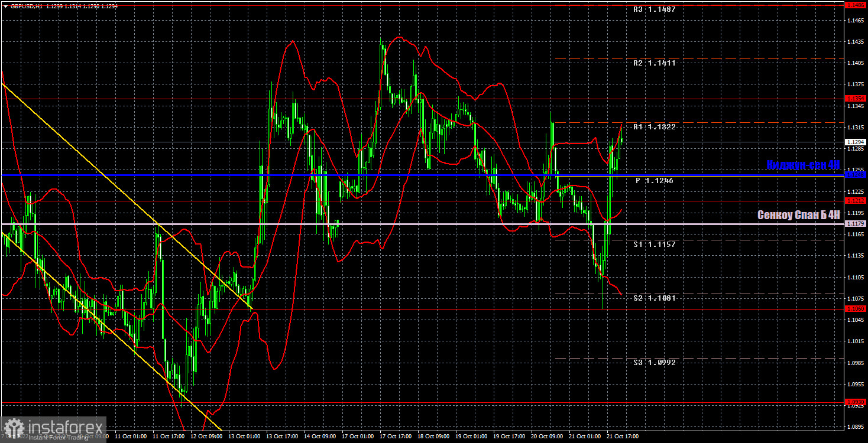Click the 1.1135 price axis value
Screen dimensions: 868x443
point(856,256)
